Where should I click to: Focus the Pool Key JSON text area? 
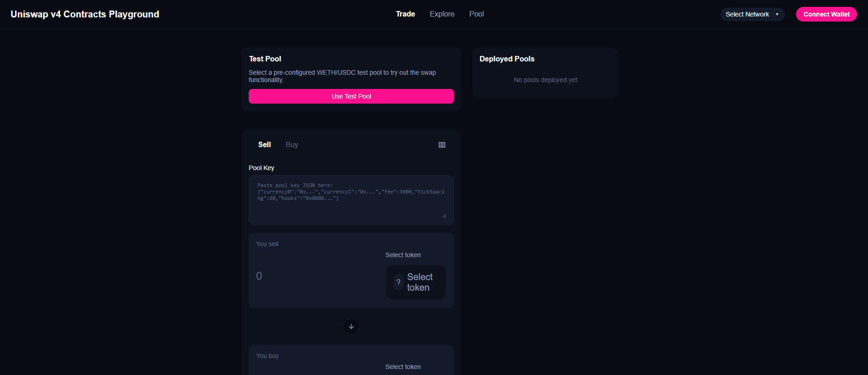tap(351, 200)
